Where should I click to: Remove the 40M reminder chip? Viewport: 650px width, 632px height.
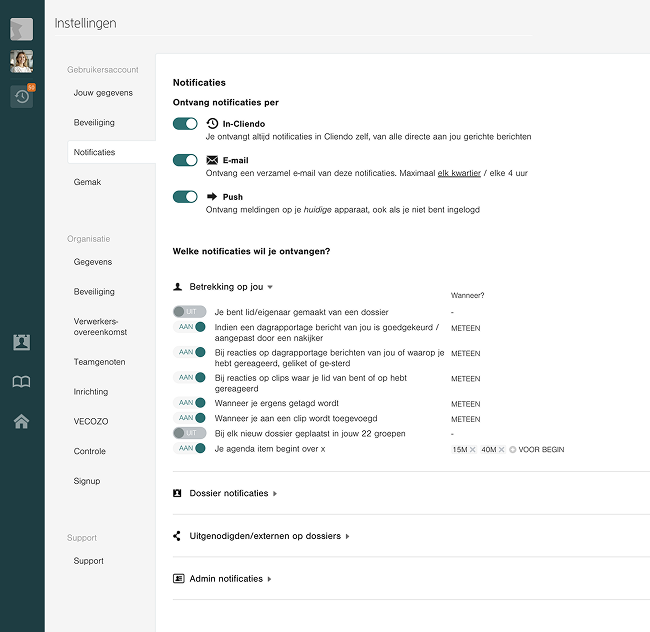pos(501,450)
